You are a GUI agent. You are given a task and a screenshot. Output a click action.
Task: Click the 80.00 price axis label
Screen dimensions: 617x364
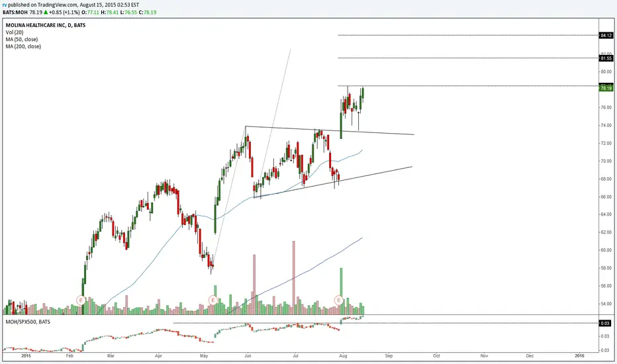coord(606,71)
